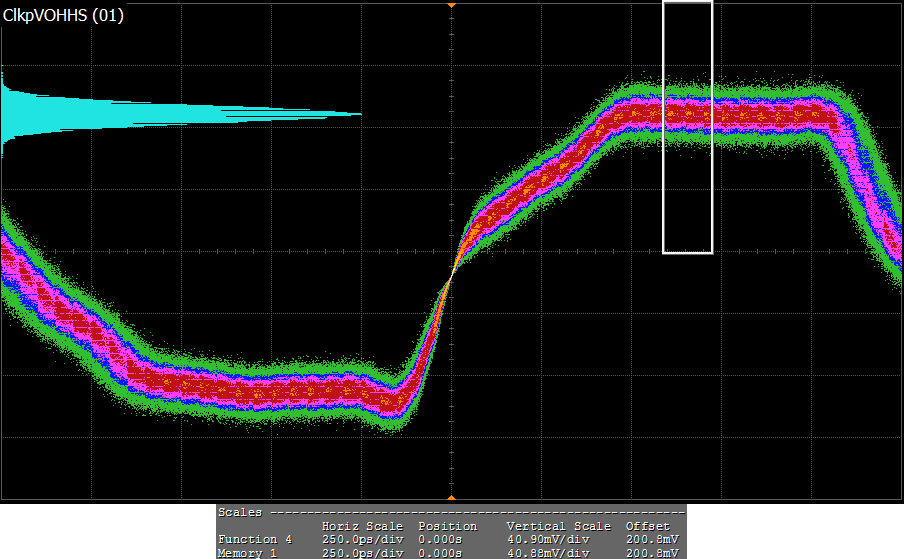904x559 pixels.
Task: Click Memory 1 offset 200.8mV value
Action: click(653, 552)
